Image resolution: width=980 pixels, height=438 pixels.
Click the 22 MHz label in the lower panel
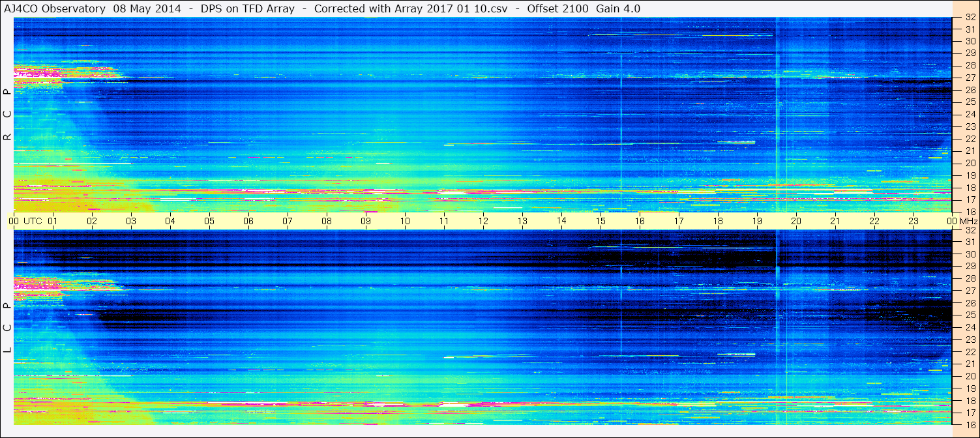tap(970, 351)
